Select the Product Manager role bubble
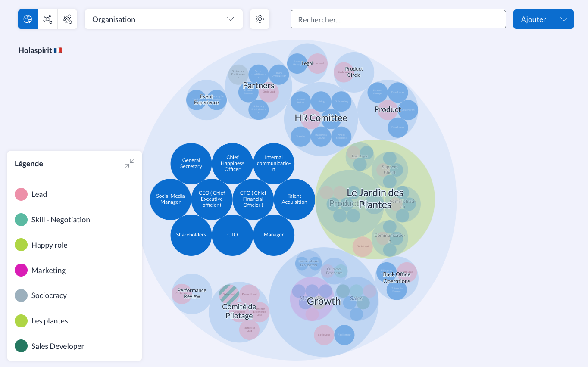 (378, 93)
